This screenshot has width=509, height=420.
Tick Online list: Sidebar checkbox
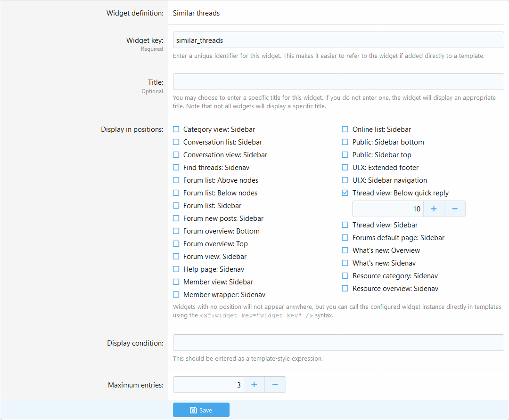point(345,129)
